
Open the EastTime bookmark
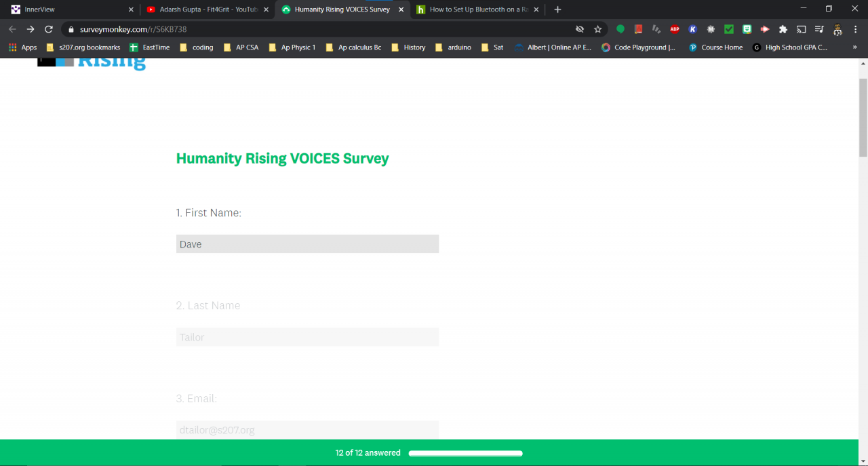tap(150, 47)
